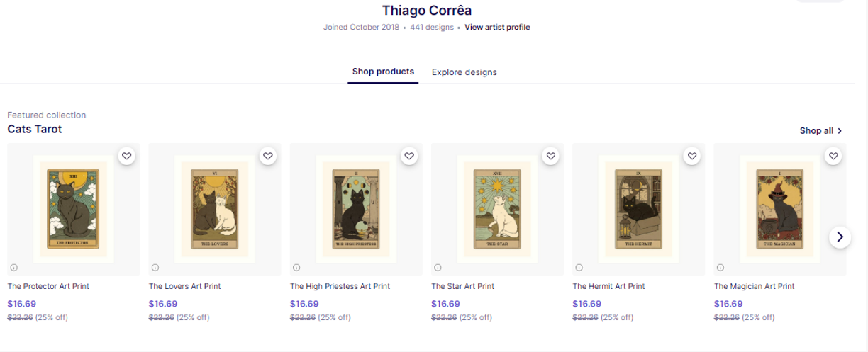Screen dimensions: 868x352
Task: Favorite The Magician Art Print
Action: pos(833,157)
